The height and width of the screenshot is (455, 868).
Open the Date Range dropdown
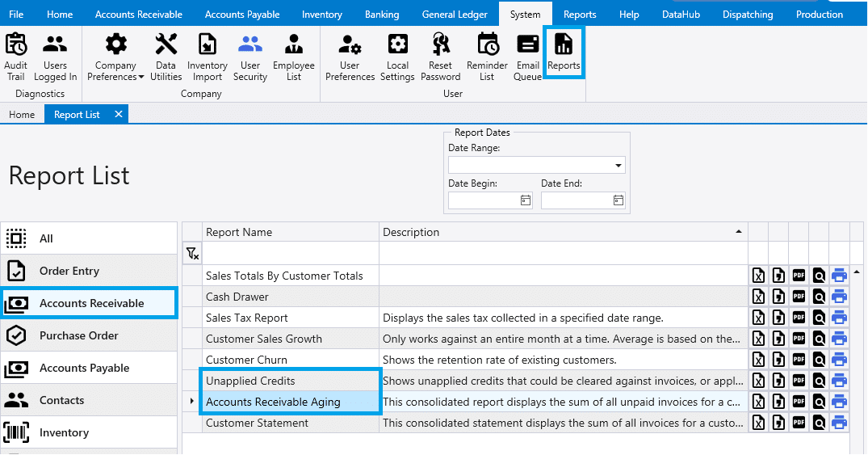619,165
